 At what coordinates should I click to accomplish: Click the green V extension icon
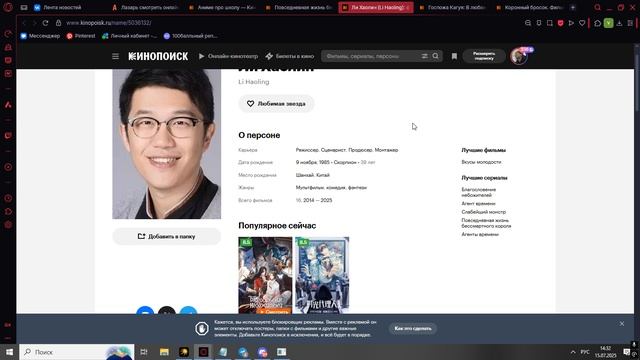click(608, 23)
